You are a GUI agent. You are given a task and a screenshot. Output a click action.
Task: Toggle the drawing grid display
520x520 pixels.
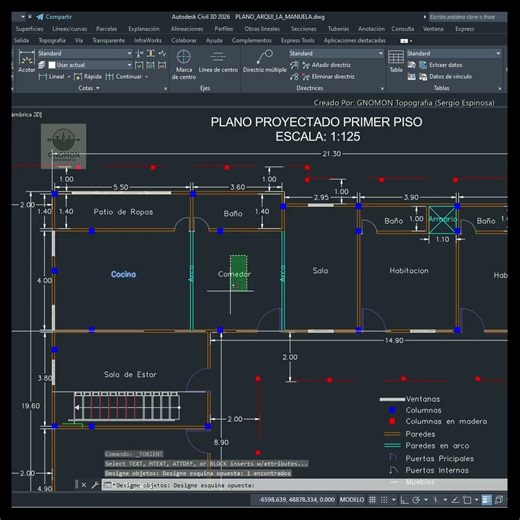coord(372,500)
